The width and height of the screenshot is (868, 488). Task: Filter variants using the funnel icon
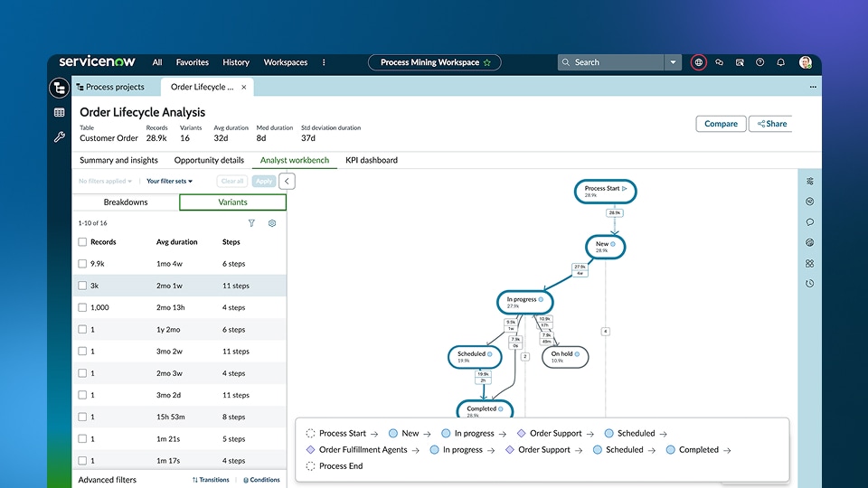click(x=251, y=223)
